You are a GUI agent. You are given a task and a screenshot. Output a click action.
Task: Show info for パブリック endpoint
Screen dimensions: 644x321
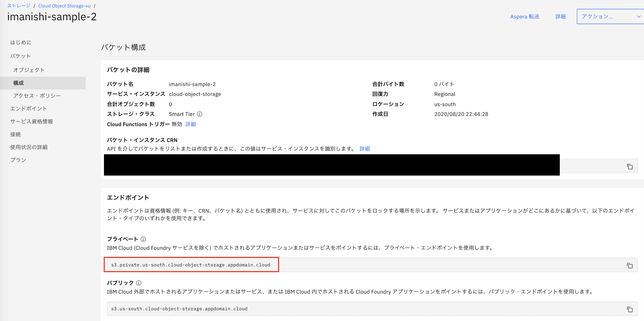point(139,283)
